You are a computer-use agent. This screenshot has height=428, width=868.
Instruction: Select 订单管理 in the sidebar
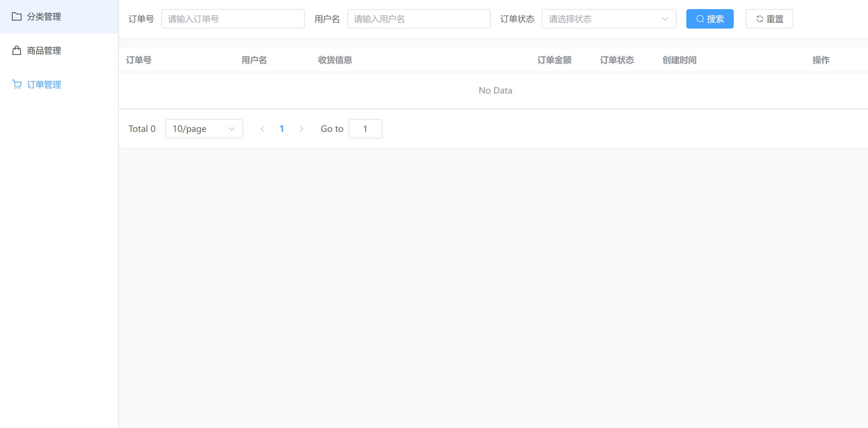tap(44, 84)
